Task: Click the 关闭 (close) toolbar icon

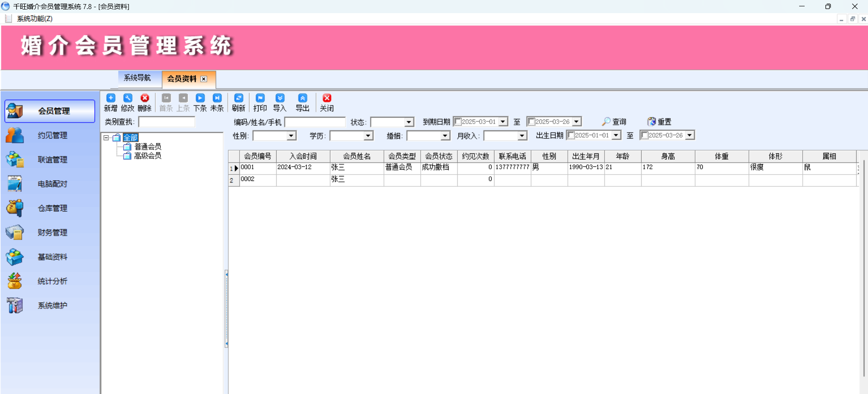Action: point(326,102)
